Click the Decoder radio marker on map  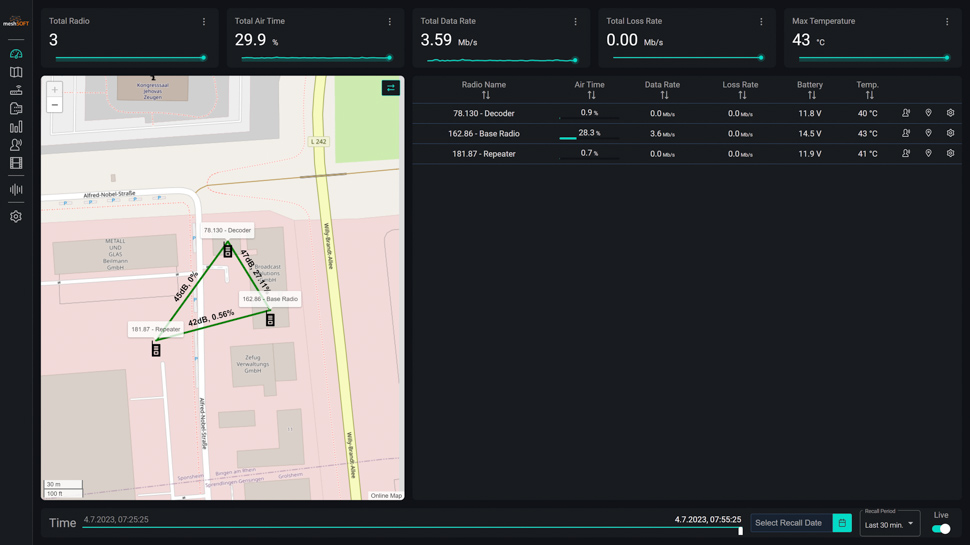click(x=228, y=251)
